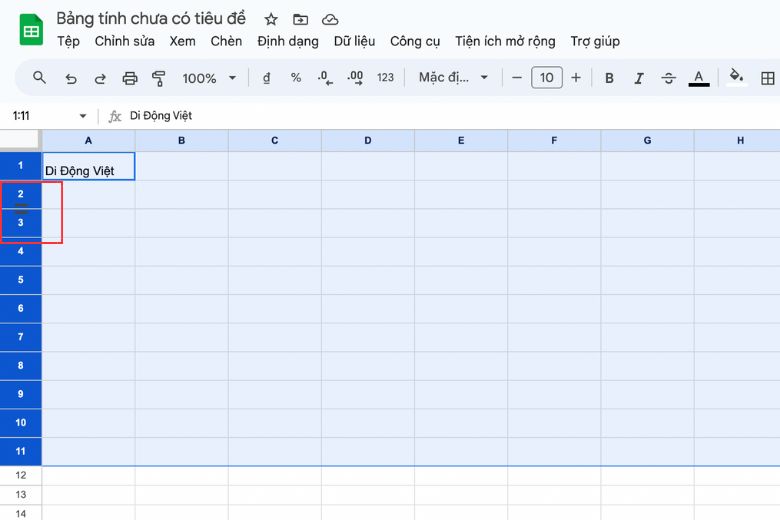This screenshot has width=780, height=520.
Task: Open the Google Sheets home icon
Action: tap(31, 30)
